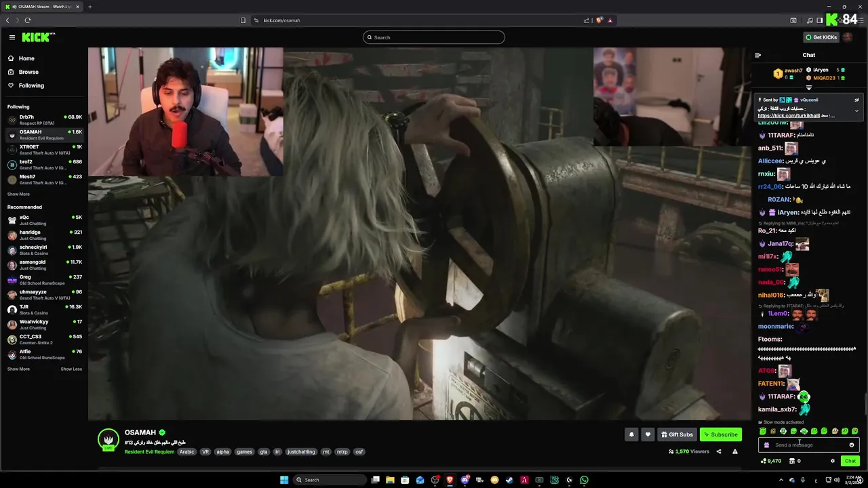Click the Gift Subs button

[677, 434]
